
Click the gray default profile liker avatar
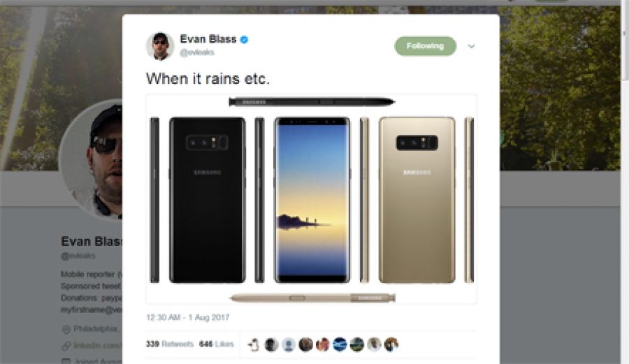(x=289, y=344)
